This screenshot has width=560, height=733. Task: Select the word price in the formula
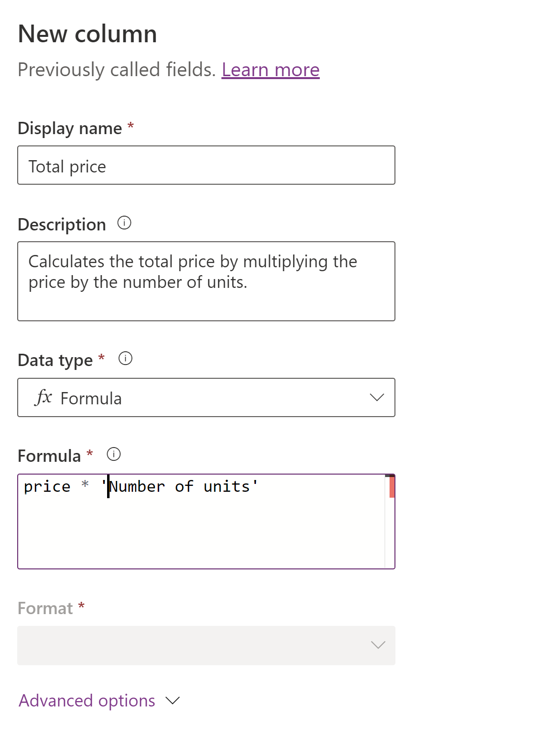48,486
